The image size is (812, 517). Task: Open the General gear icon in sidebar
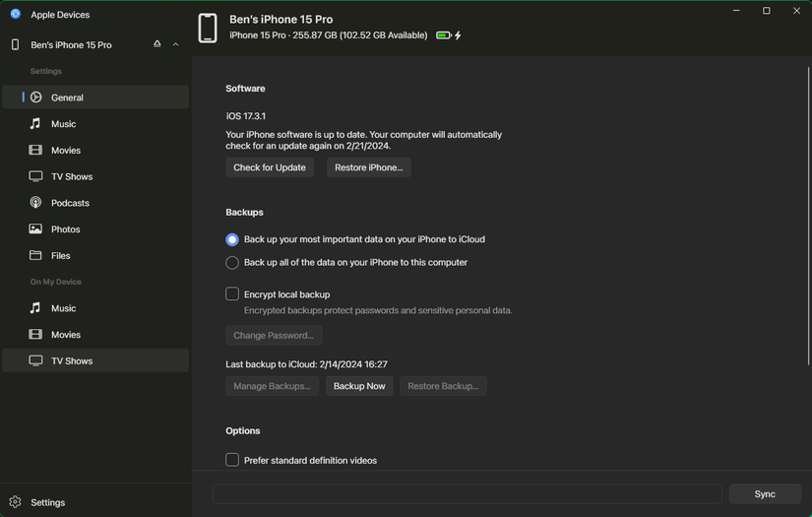pyautogui.click(x=36, y=97)
